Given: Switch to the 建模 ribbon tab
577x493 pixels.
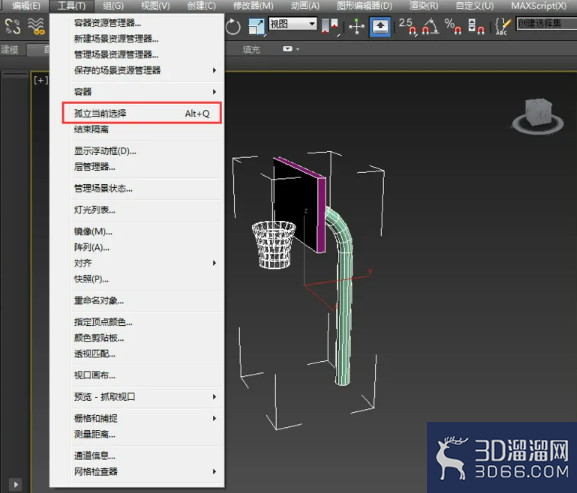Looking at the screenshot, I should tap(10, 49).
